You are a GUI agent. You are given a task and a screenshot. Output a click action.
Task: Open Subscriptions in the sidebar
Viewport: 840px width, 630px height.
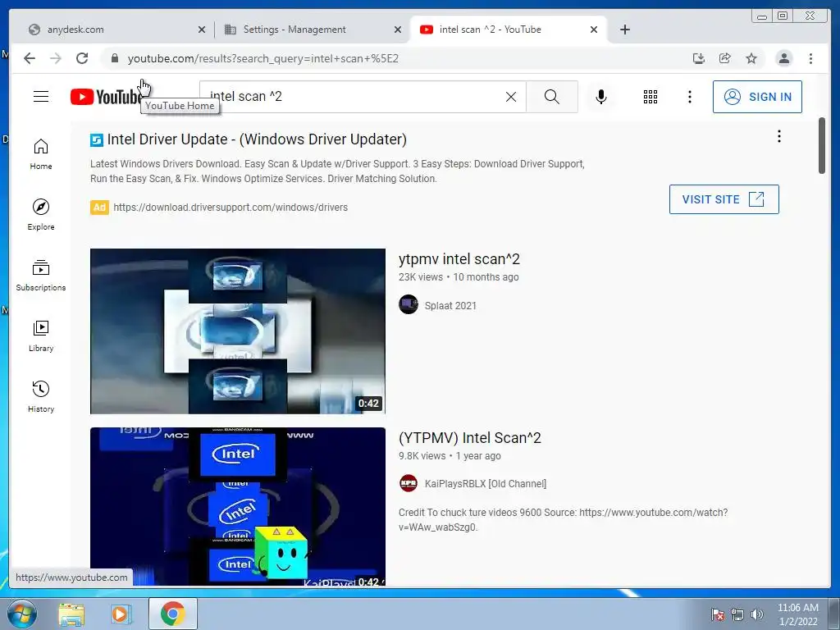[41, 276]
